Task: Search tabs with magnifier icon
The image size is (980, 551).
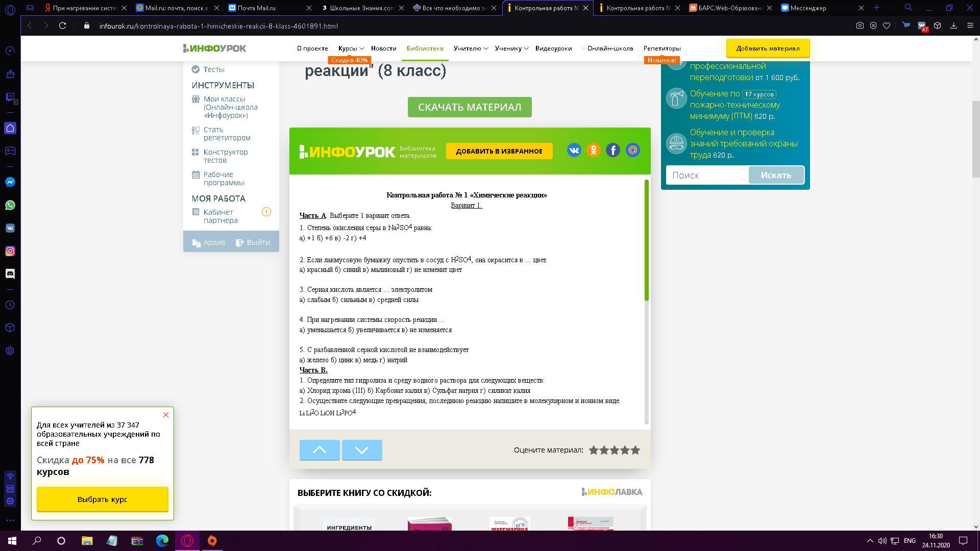Action: click(909, 8)
